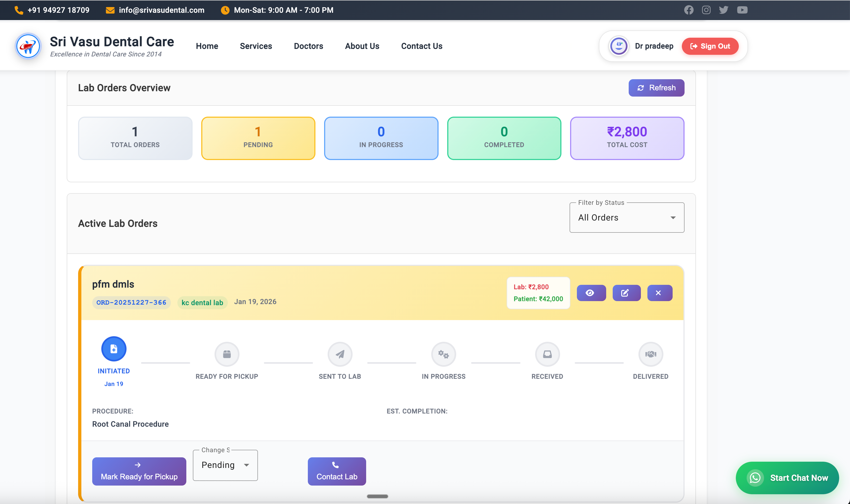Open the Twitter social icon
Image resolution: width=850 pixels, height=504 pixels.
tap(723, 10)
